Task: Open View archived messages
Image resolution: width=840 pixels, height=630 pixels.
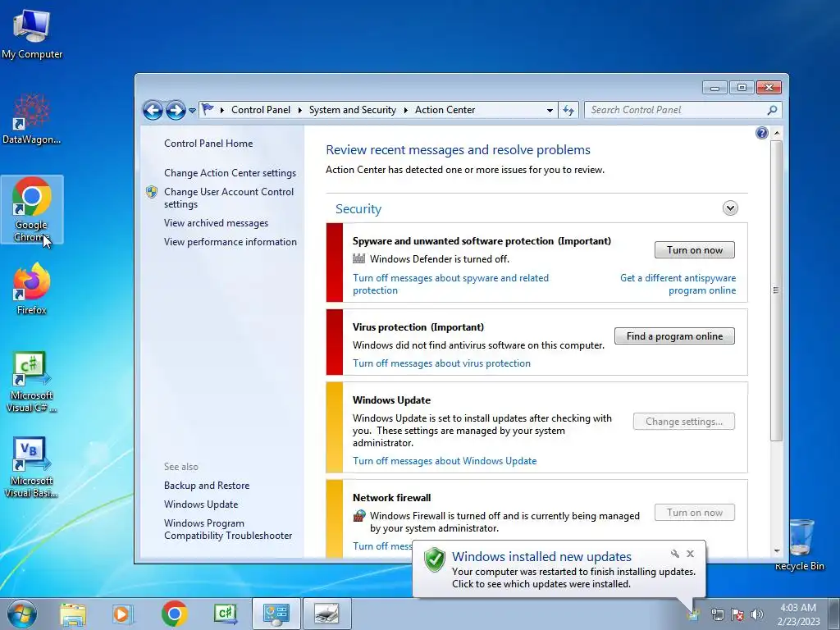Action: pyautogui.click(x=216, y=223)
